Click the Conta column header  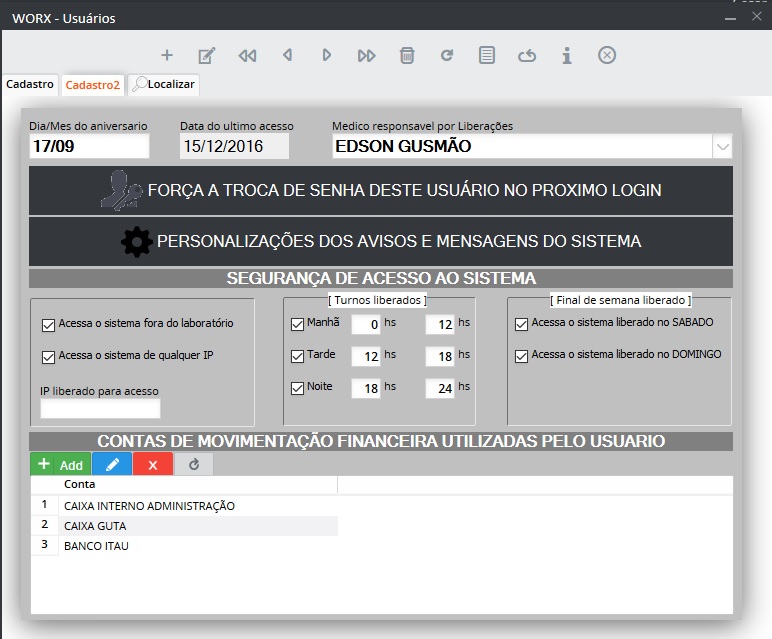[198, 484]
